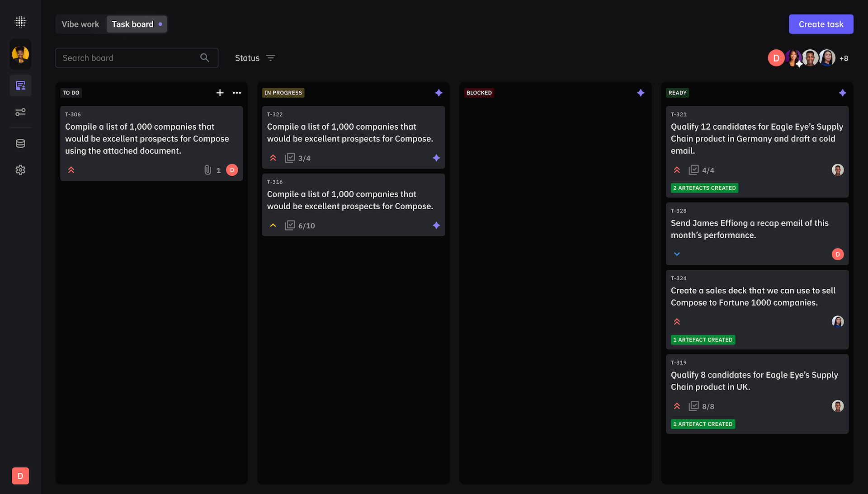868x494 pixels.
Task: Click the member avatar with sparkle badge
Action: pyautogui.click(x=793, y=58)
